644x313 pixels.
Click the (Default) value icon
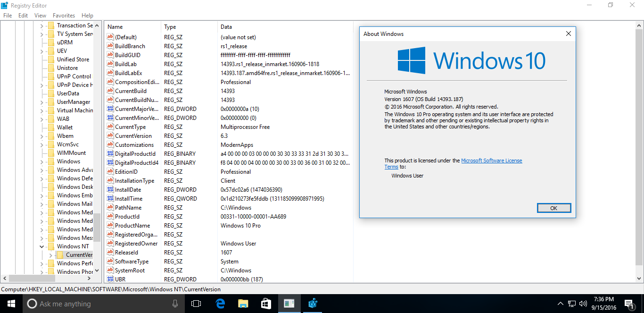[110, 37]
